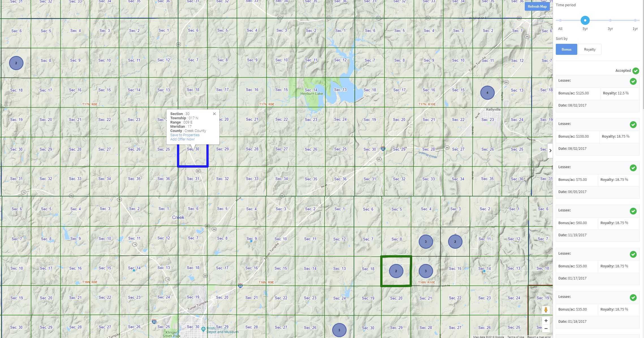Toggle the Accepted filter checkmark

(x=636, y=71)
